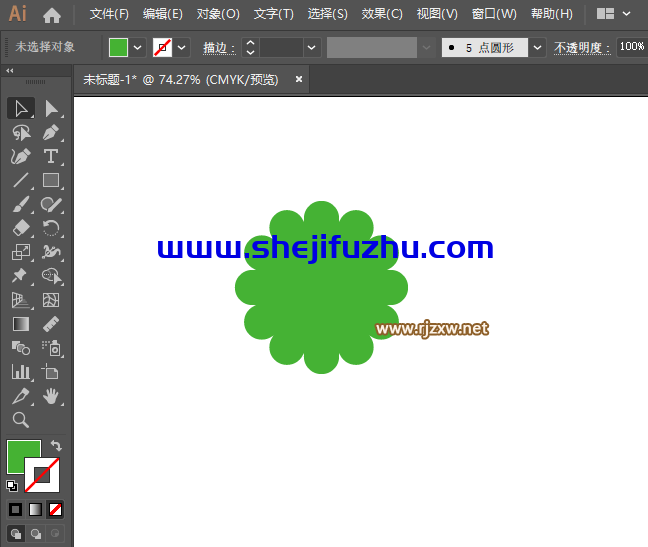Reset to default fill and stroke
This screenshot has height=547, width=648.
[12, 486]
